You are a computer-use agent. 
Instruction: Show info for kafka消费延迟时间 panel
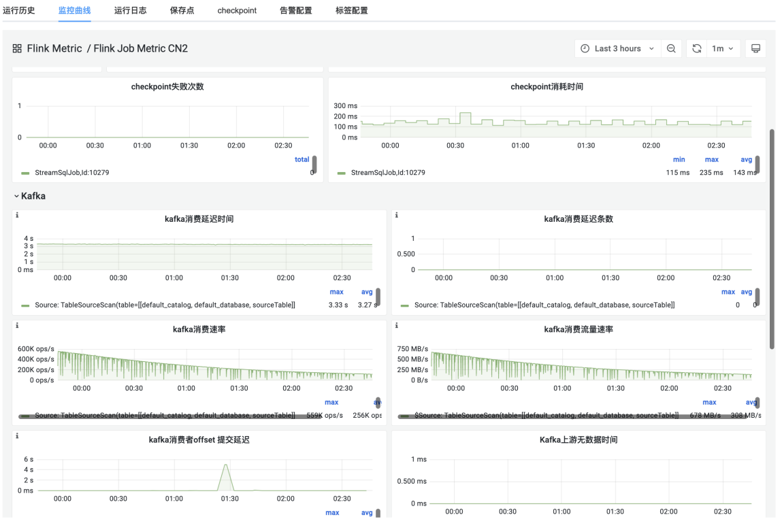17,216
